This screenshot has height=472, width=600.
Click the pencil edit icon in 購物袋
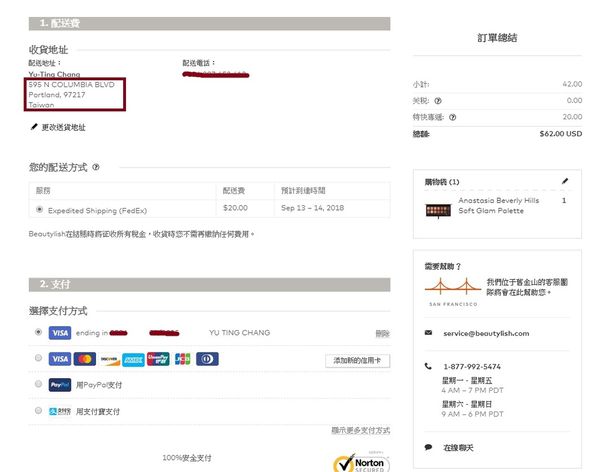565,182
